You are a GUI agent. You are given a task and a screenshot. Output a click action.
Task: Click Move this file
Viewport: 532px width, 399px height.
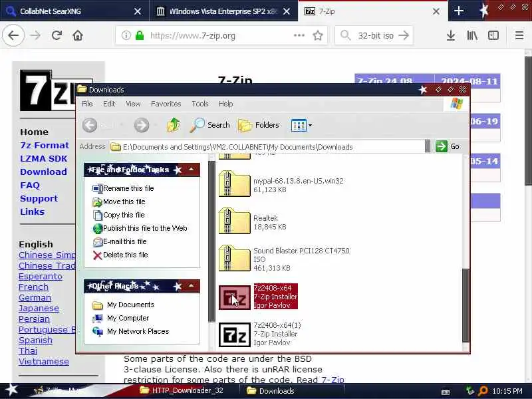pyautogui.click(x=119, y=201)
